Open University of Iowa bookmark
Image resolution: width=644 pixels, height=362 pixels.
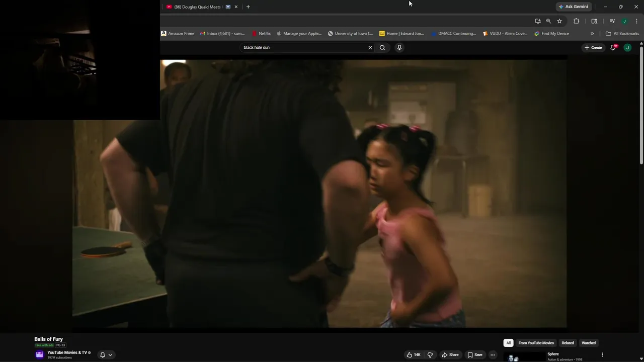click(x=351, y=34)
